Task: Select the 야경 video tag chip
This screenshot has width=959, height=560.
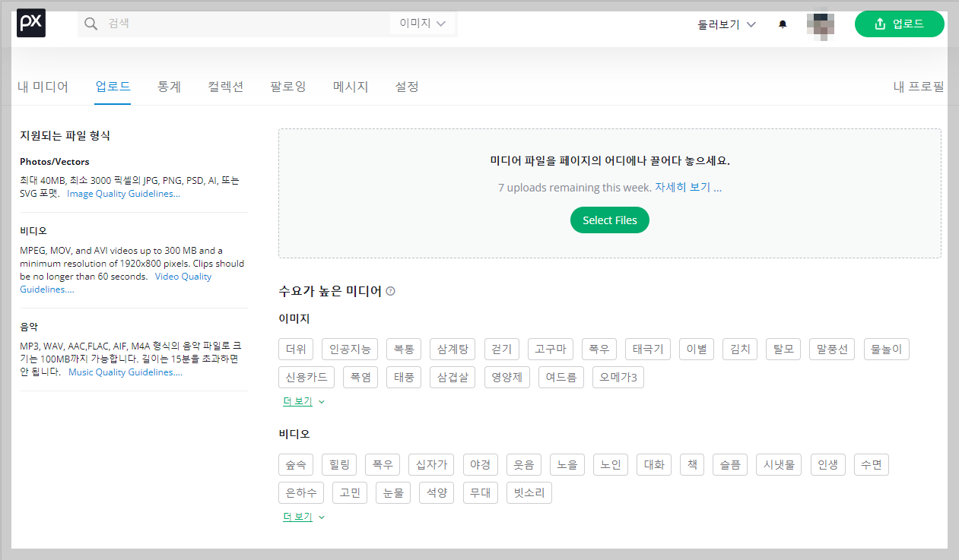Action: pos(480,464)
